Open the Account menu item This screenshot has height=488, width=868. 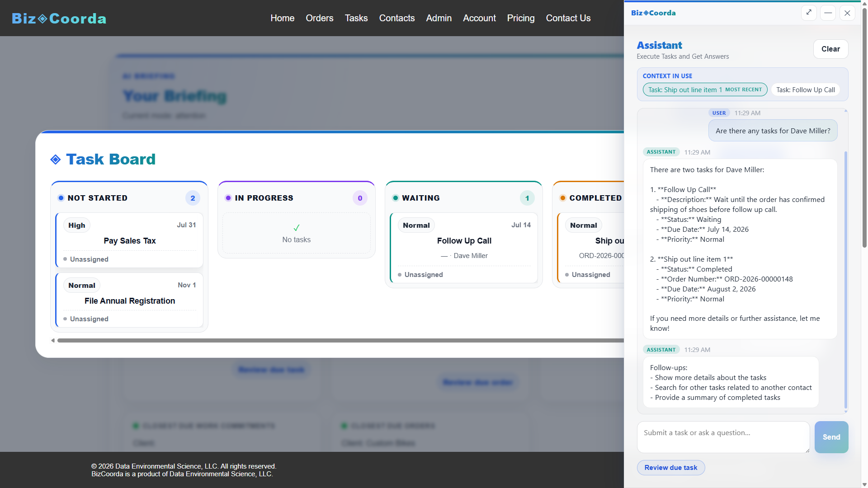(479, 18)
